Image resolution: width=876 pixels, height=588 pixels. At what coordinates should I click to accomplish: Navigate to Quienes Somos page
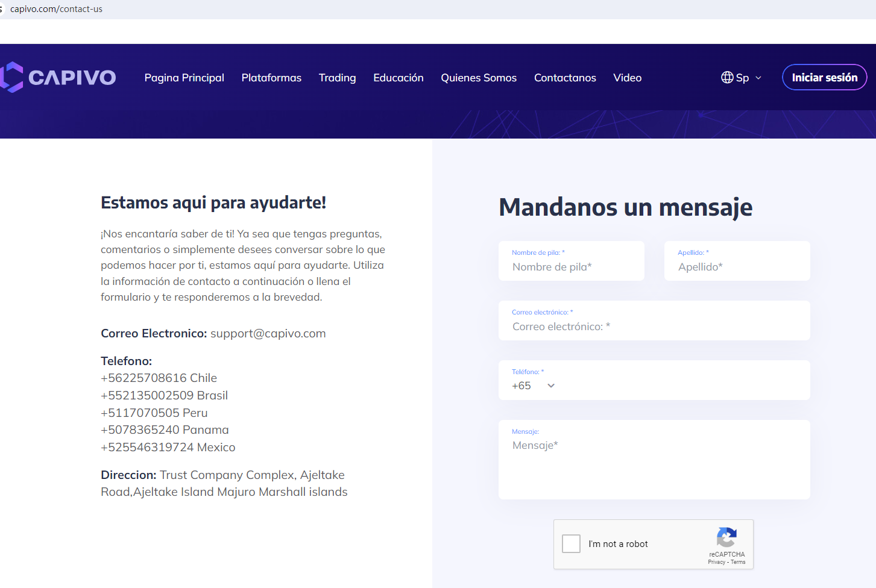pyautogui.click(x=479, y=78)
